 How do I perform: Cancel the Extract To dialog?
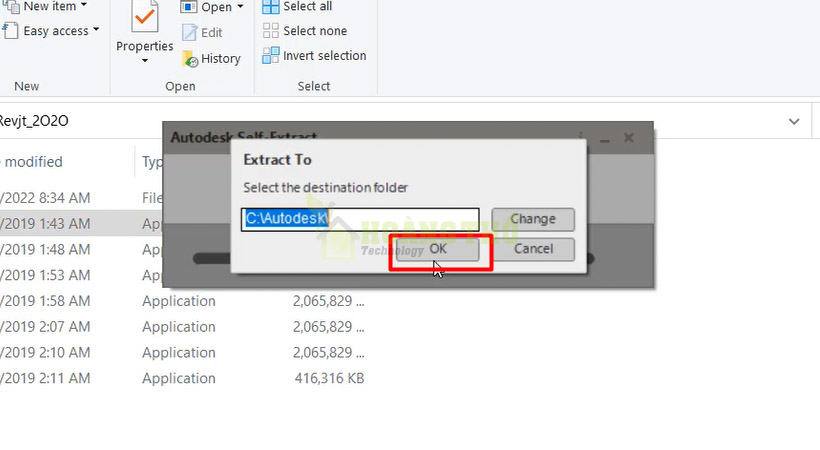coord(533,249)
